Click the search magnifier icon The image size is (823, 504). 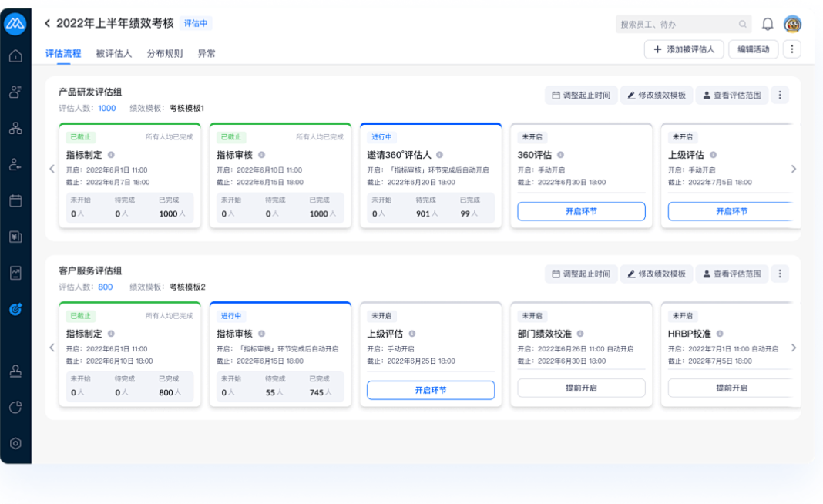[743, 24]
